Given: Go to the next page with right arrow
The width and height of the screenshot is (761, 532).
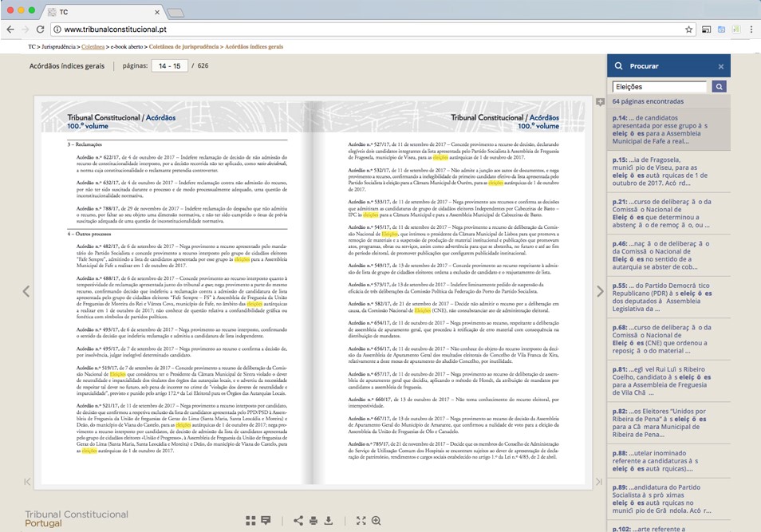Looking at the screenshot, I should [x=601, y=292].
